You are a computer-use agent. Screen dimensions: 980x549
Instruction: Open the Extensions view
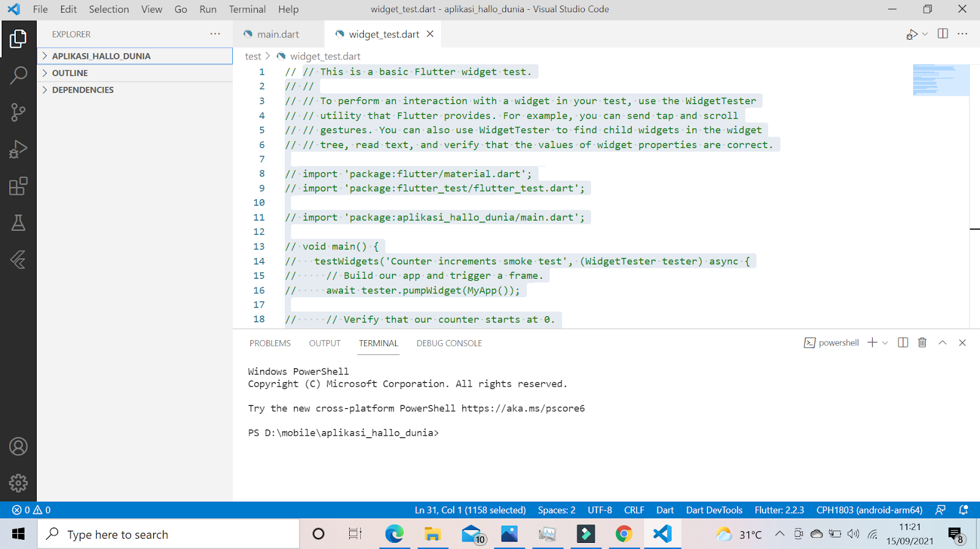coord(18,186)
